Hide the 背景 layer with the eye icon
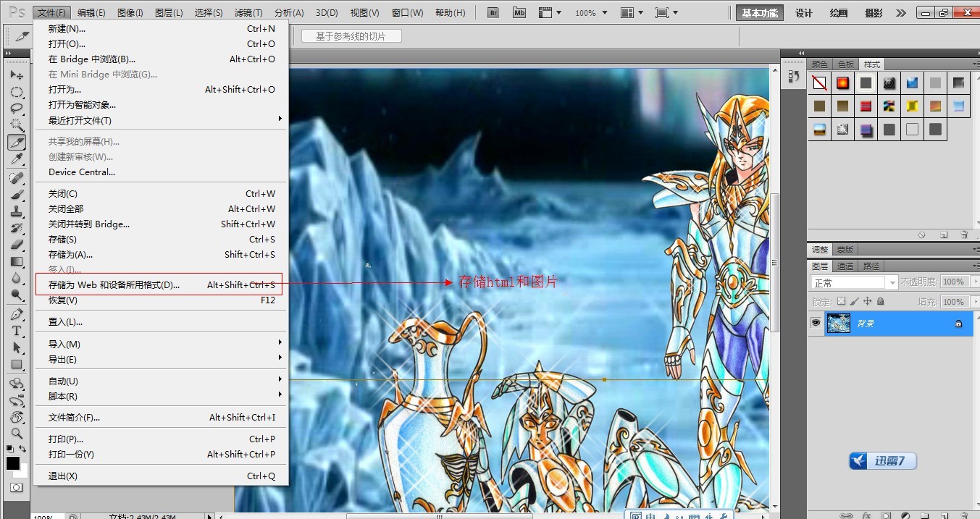Screen dimensions: 980x519 click(816, 323)
